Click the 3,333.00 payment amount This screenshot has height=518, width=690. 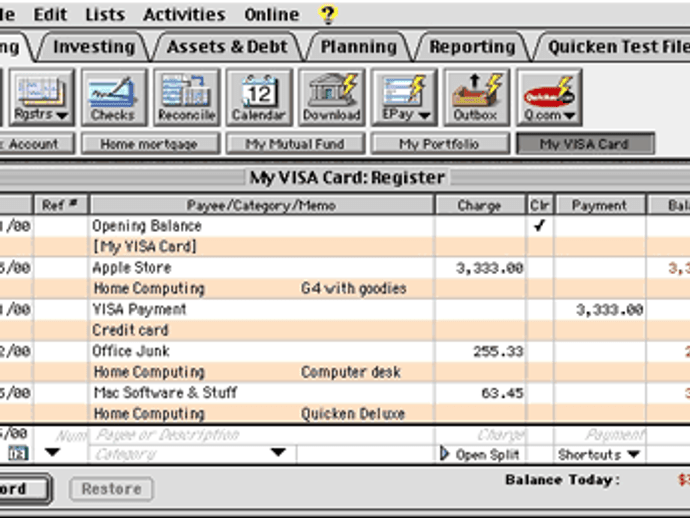pos(610,310)
